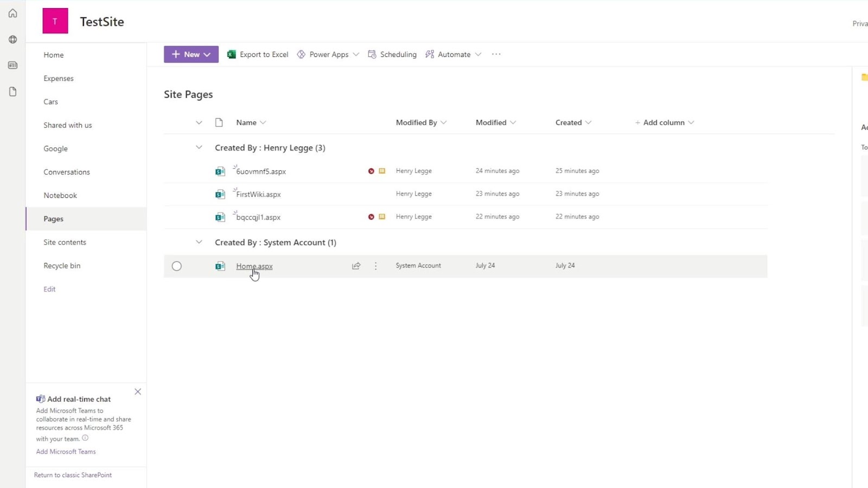Open Modified column dropdown
This screenshot has width=868, height=488.
[x=513, y=123]
